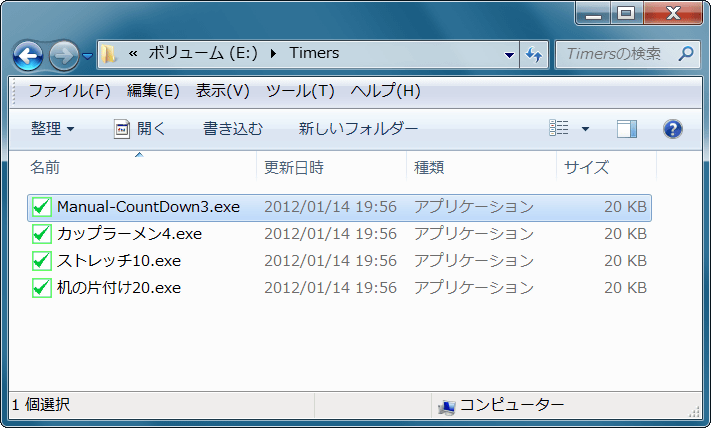Toggle the preview pane icon
The height and width of the screenshot is (428, 711).
click(627, 129)
